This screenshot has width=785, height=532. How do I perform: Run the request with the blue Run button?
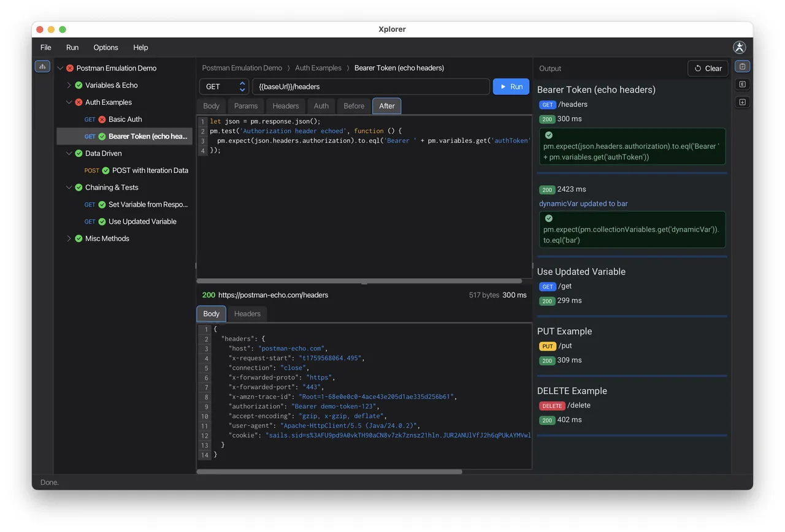[511, 86]
